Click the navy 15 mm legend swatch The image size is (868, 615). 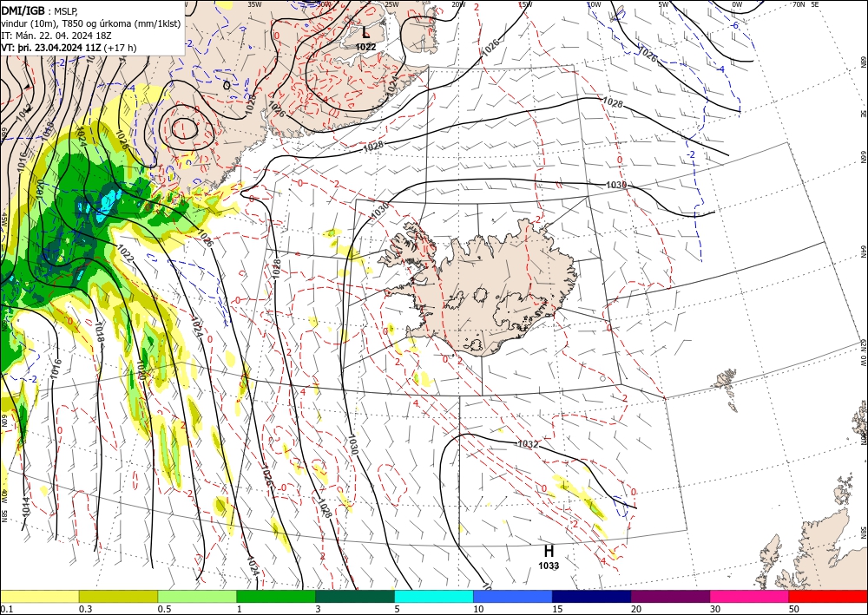592,596
